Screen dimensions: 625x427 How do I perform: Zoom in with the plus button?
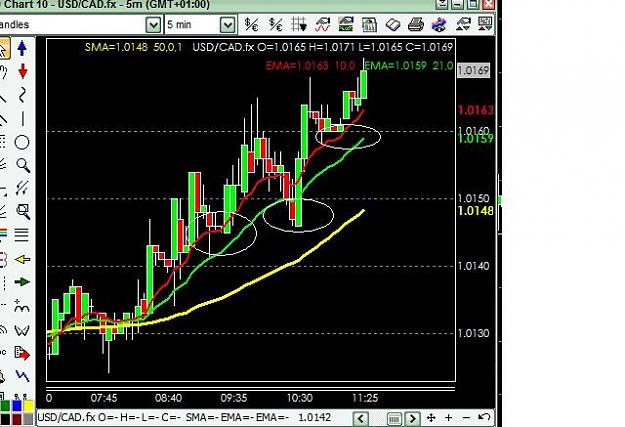pyautogui.click(x=448, y=418)
